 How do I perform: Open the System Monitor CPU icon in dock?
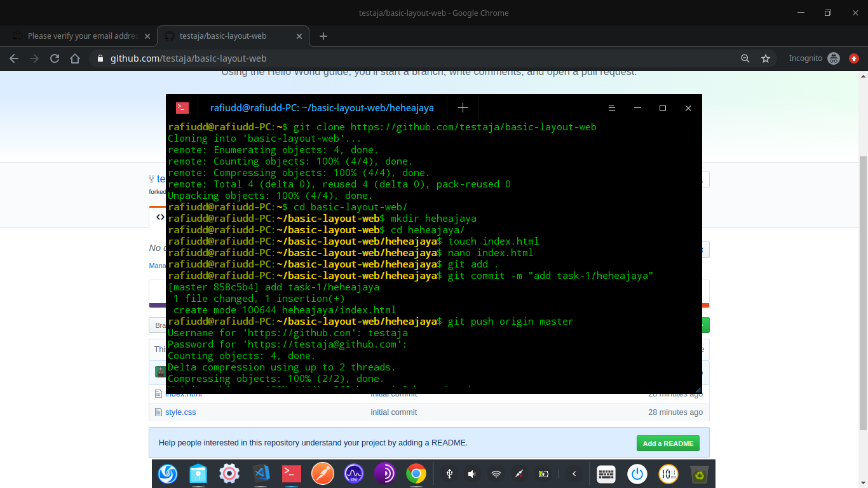click(x=354, y=473)
